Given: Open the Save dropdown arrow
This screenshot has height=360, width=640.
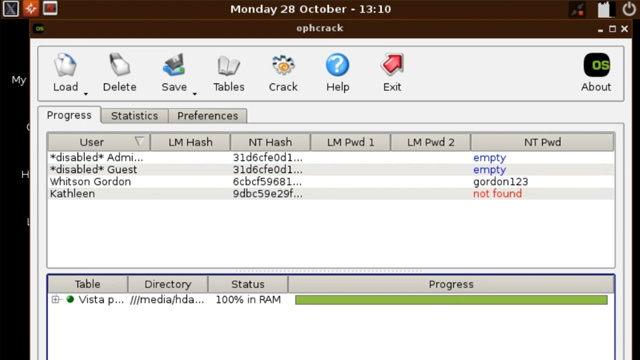Looking at the screenshot, I should (195, 94).
